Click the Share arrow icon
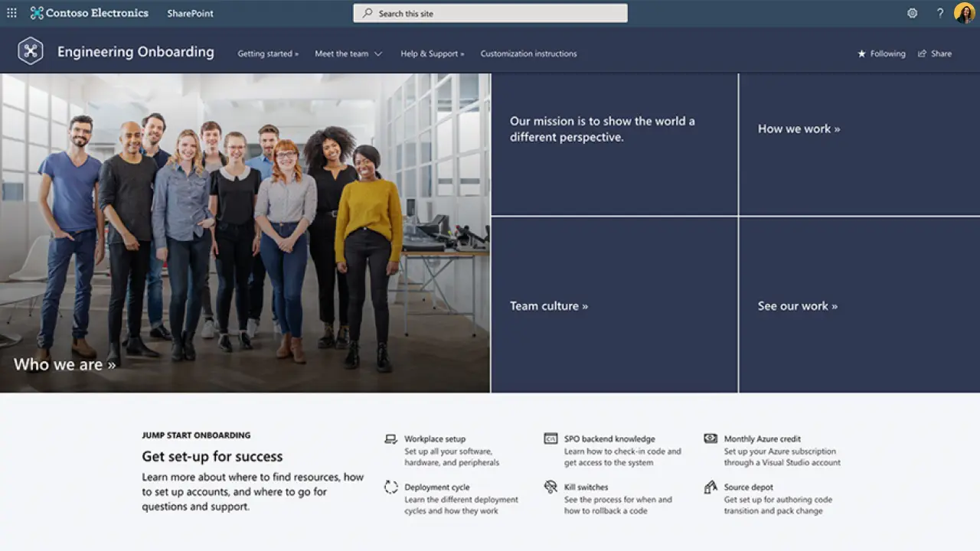This screenshot has width=980, height=551. click(x=923, y=54)
